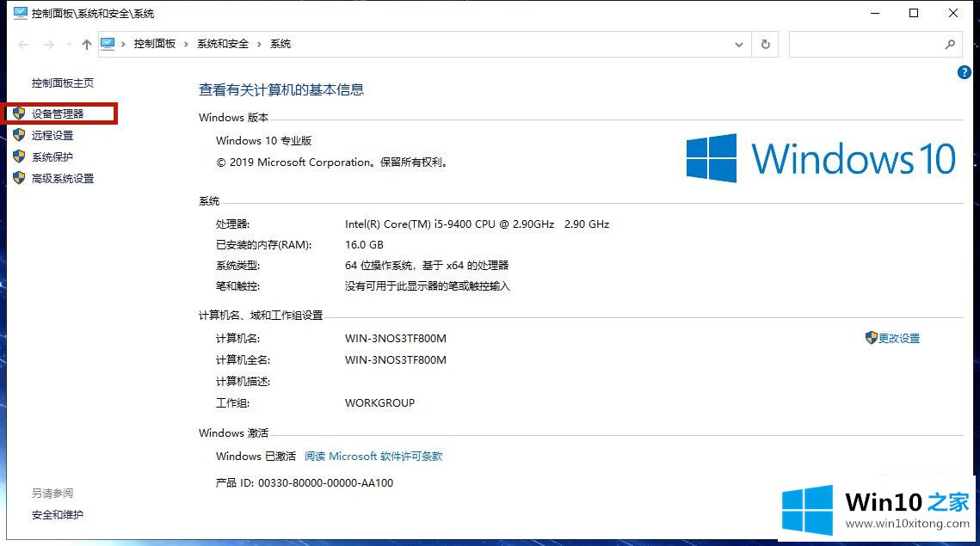
Task: Click the processor value Intel(R) Core(TM) i5-9400
Action: pyautogui.click(x=477, y=224)
